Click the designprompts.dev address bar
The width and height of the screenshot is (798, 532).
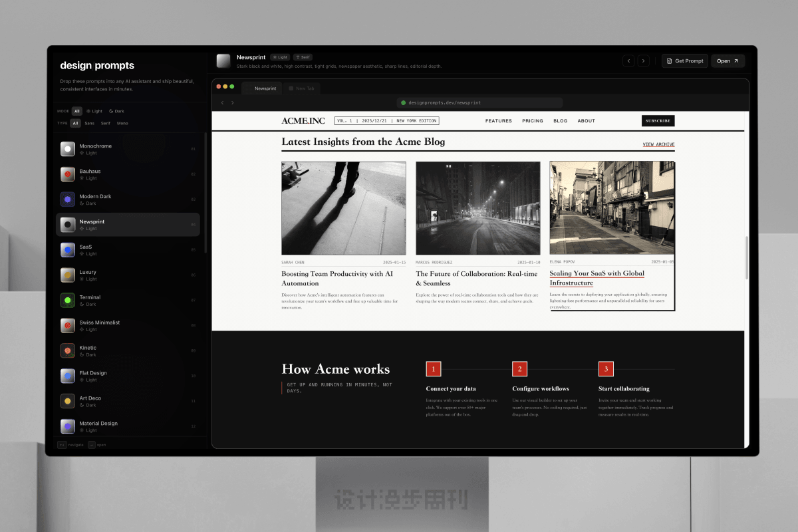click(x=480, y=103)
